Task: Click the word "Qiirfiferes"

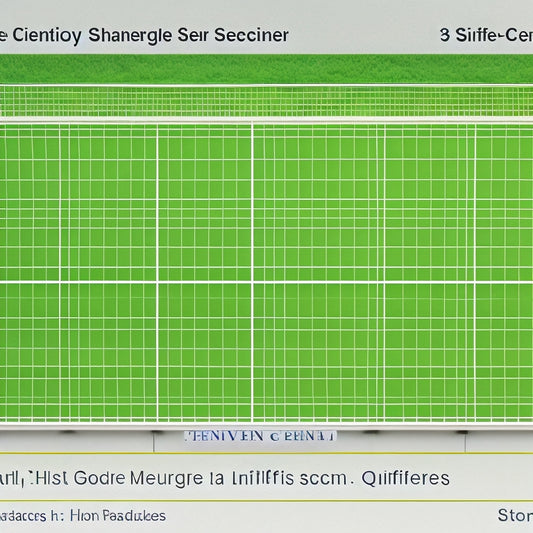Action: click(x=406, y=478)
